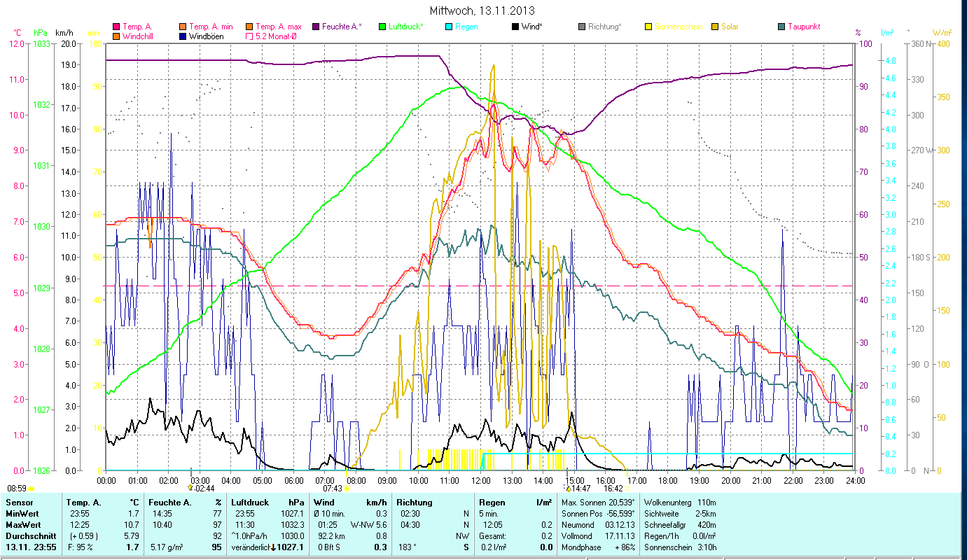This screenshot has height=560, width=967.
Task: Click the 'veränderlich' forecast text
Action: [250, 547]
